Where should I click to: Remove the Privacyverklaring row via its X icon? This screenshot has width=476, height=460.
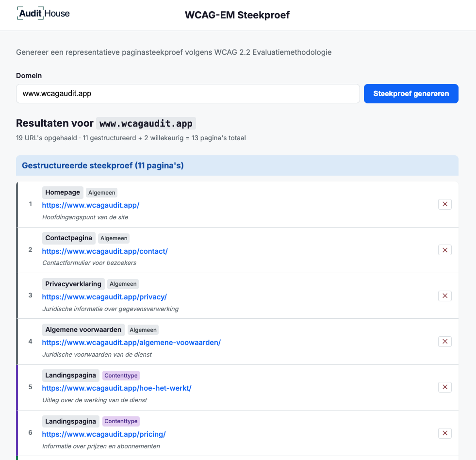tap(444, 296)
